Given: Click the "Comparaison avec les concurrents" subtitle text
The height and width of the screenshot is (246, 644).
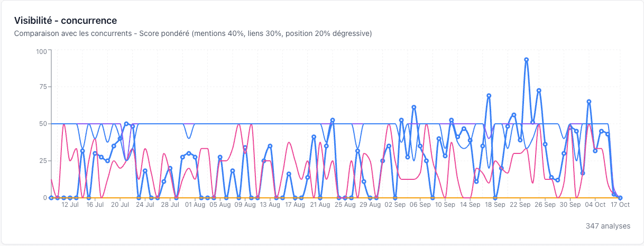Looking at the screenshot, I should tap(74, 34).
